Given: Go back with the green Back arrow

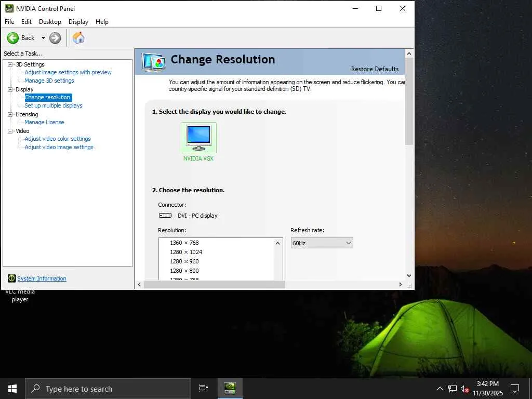Looking at the screenshot, I should 13,38.
